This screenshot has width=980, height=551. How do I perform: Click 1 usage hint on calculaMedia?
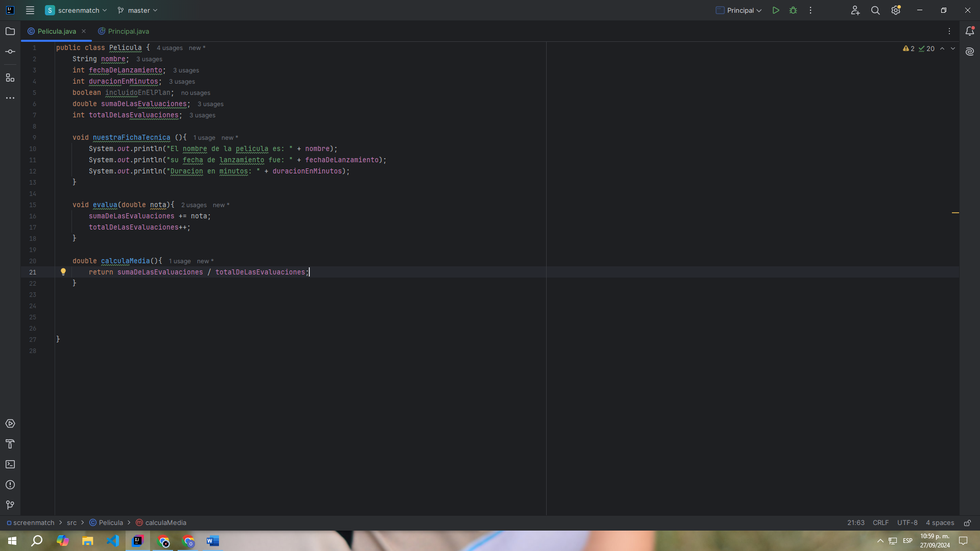180,261
